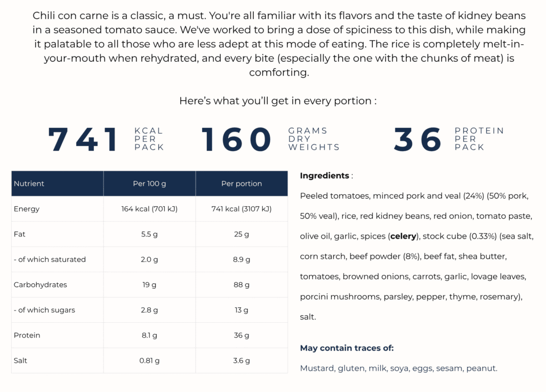Image resolution: width=546 pixels, height=392 pixels.
Task: Click the 0.81 g salt value
Action: point(149,361)
